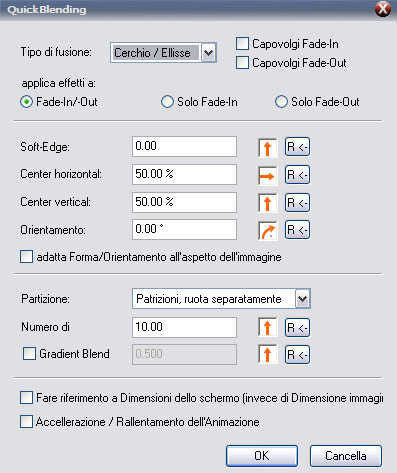Enable the Capovolgi Fade-In checkbox
This screenshot has width=397, height=473.
click(x=242, y=44)
